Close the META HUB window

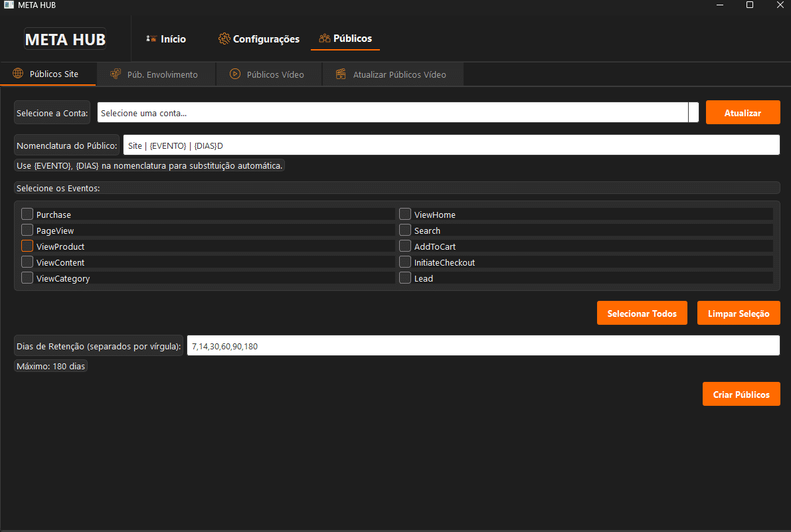[780, 5]
